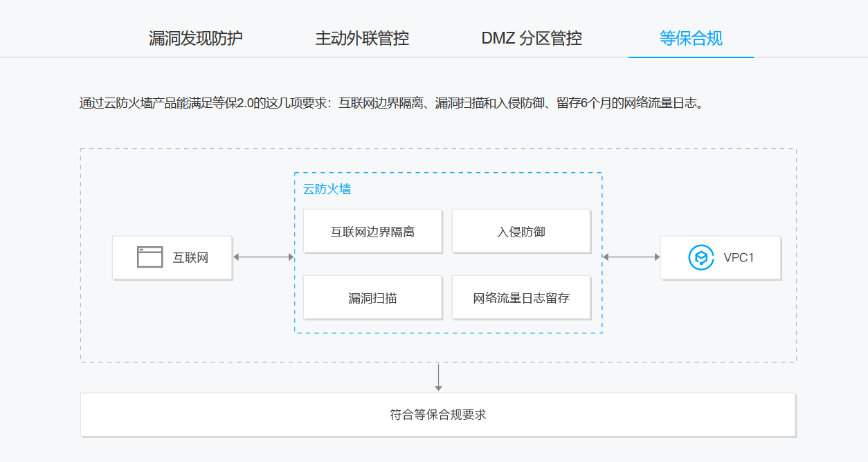The width and height of the screenshot is (868, 462).
Task: Choose the 漏洞扫描 box
Action: click(372, 298)
